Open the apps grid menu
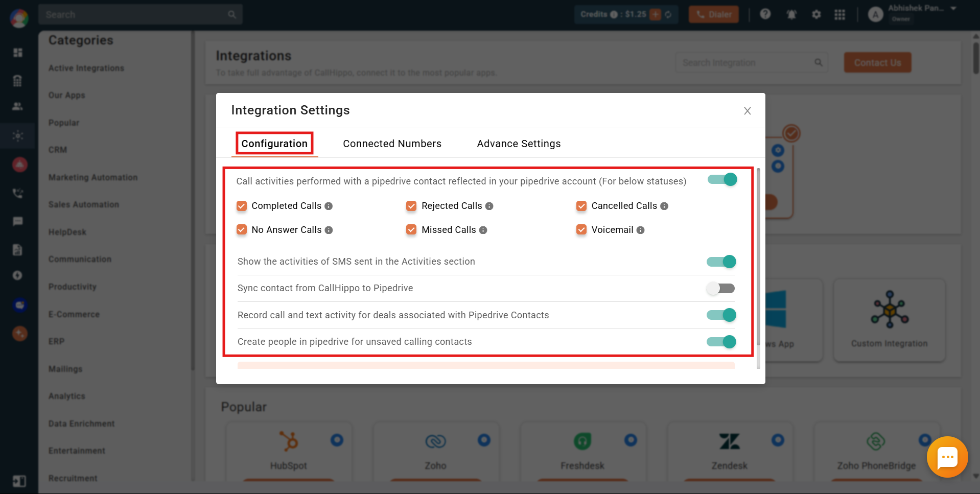 pos(839,14)
